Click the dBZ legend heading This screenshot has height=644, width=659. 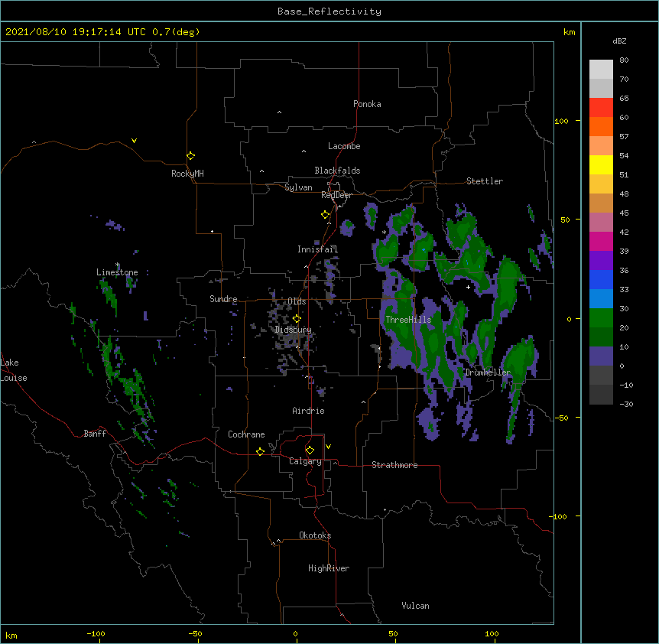tap(619, 41)
